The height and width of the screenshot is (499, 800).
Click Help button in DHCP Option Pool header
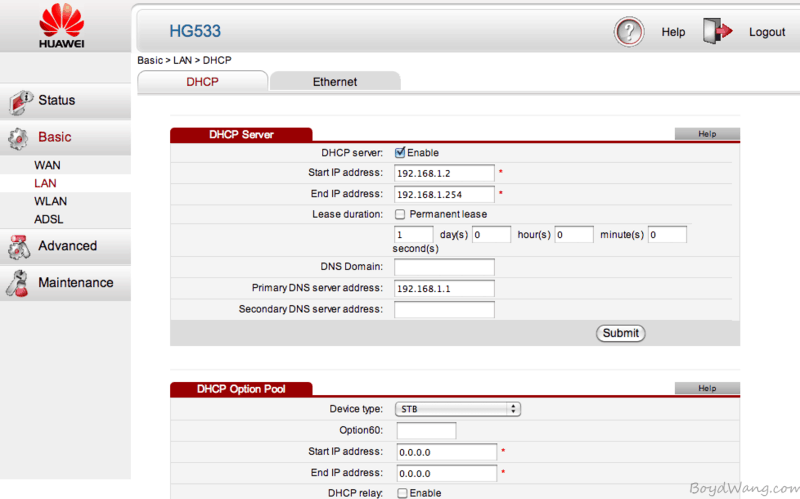click(707, 388)
